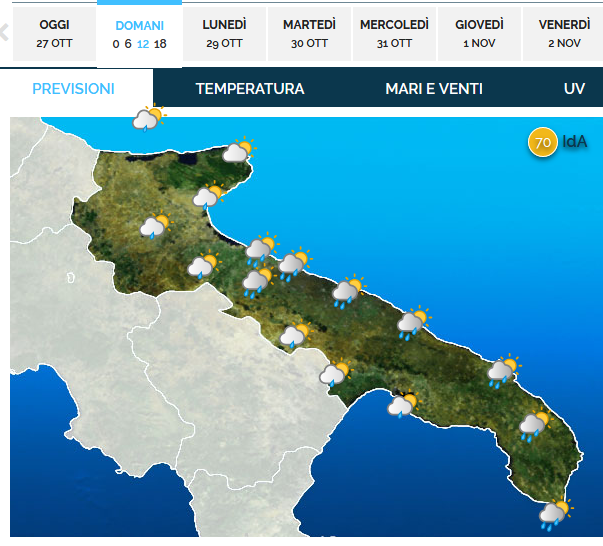Select hour 0 under Domani
603x546 pixels.
point(116,44)
